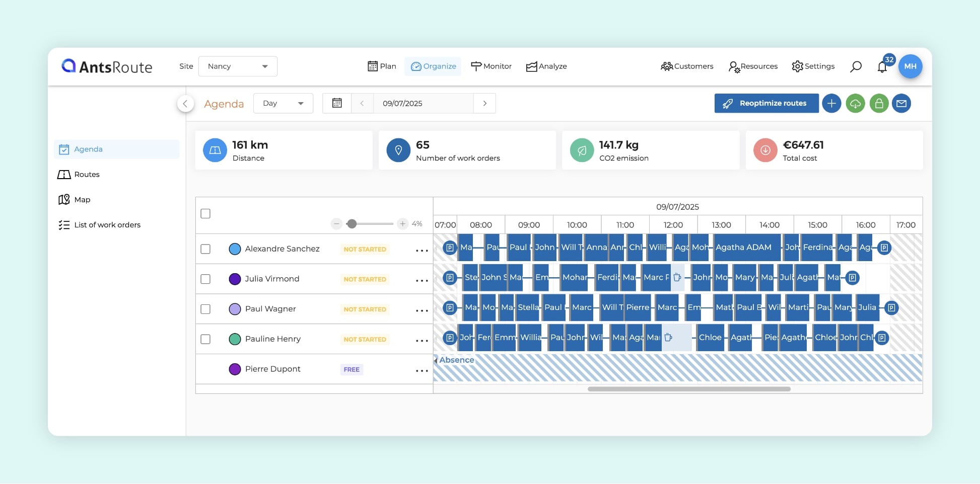980x484 pixels.
Task: Expand the Day view dropdown
Action: click(x=283, y=103)
